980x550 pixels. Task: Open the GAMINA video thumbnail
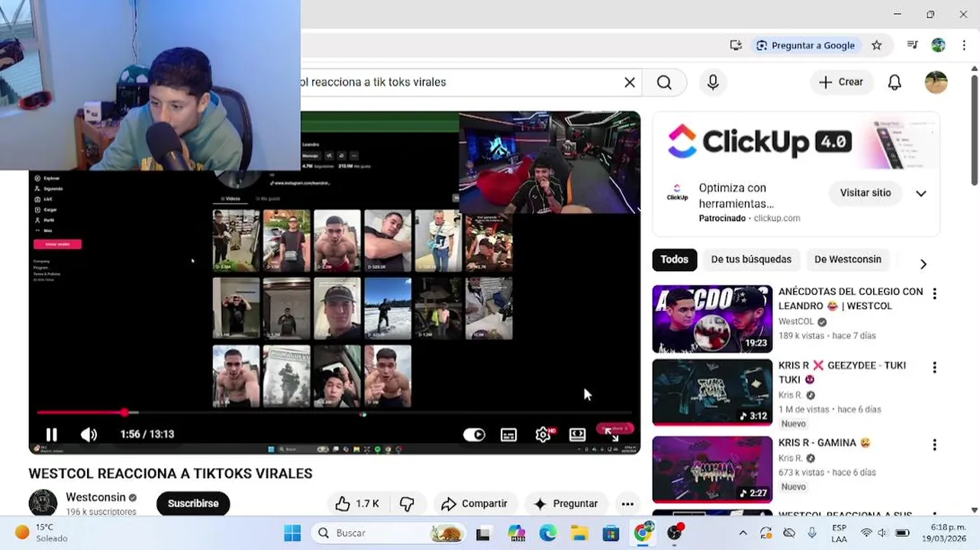(x=712, y=469)
